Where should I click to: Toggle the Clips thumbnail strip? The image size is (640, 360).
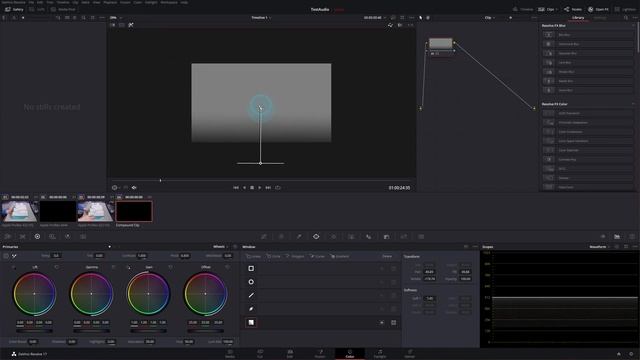pyautogui.click(x=545, y=9)
